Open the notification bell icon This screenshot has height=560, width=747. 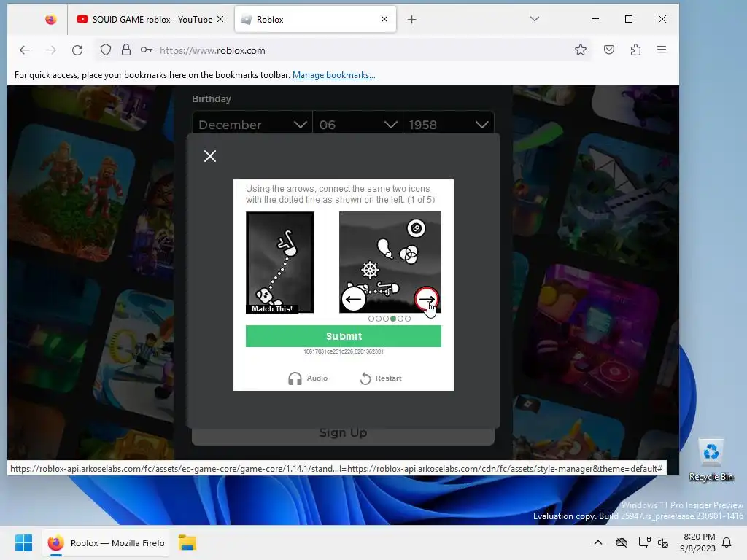point(727,542)
